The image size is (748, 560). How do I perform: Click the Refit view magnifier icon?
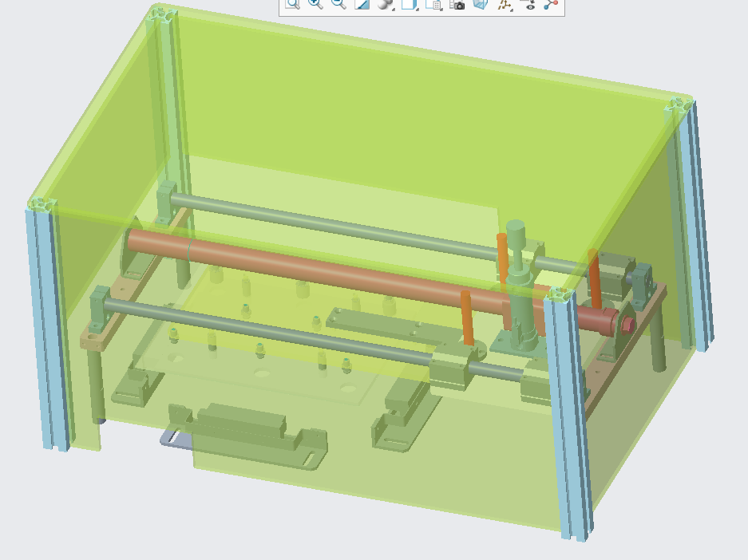click(x=292, y=4)
